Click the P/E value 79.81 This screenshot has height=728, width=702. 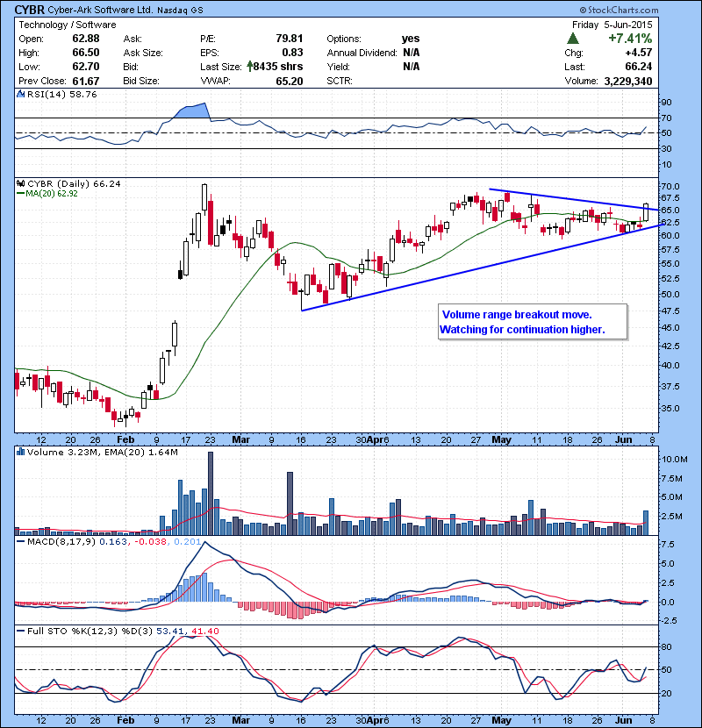290,39
